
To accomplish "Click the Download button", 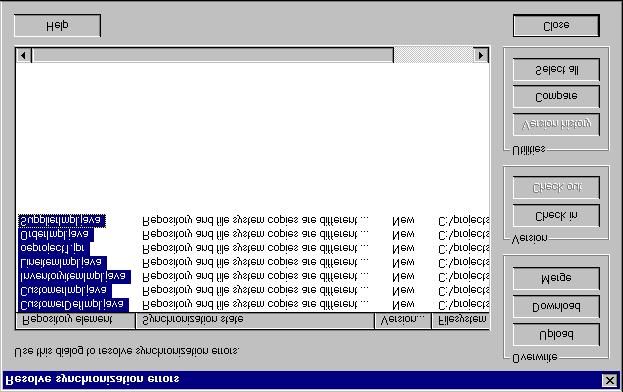I will pyautogui.click(x=556, y=306).
